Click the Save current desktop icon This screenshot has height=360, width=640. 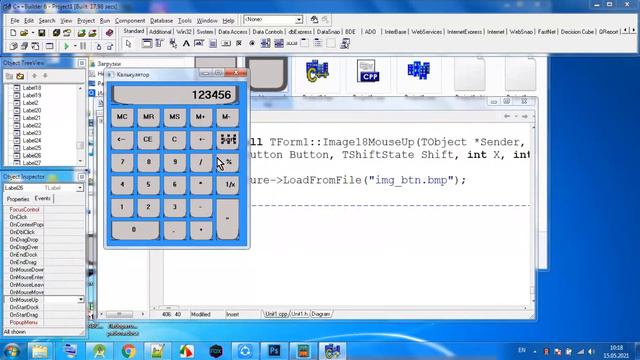[x=314, y=20]
